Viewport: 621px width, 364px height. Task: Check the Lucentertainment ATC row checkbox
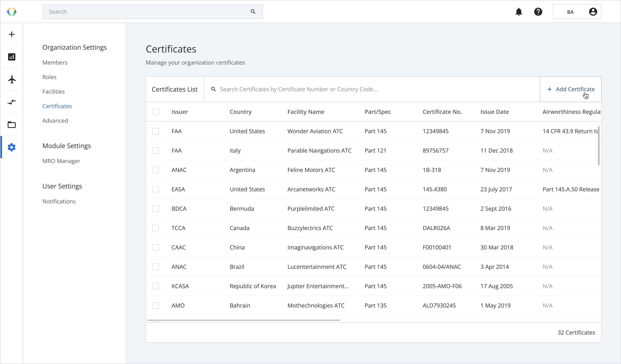tap(155, 267)
